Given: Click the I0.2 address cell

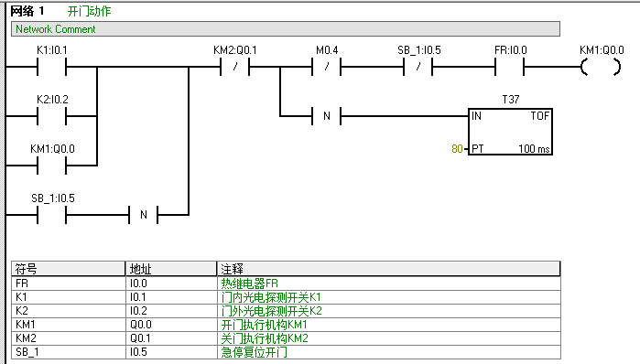Looking at the screenshot, I should click(x=171, y=311).
